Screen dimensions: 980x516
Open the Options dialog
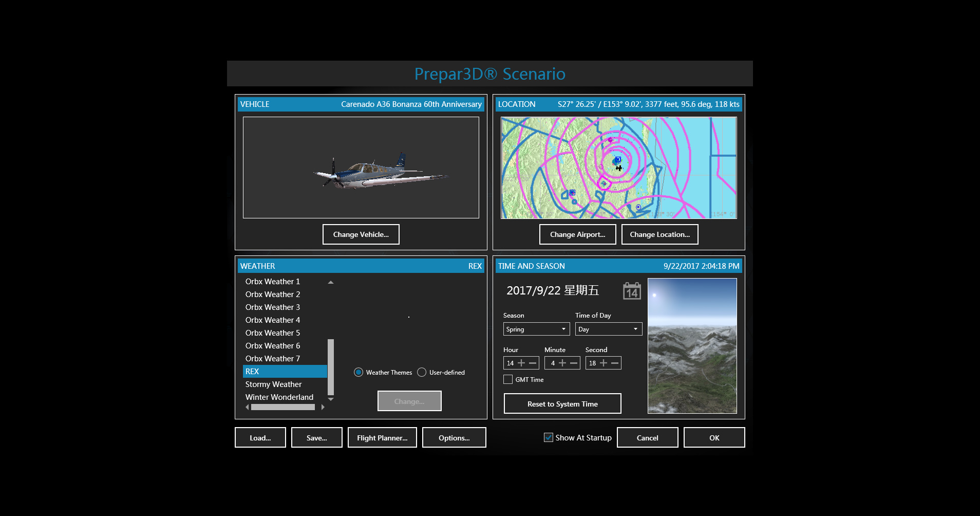click(x=454, y=437)
